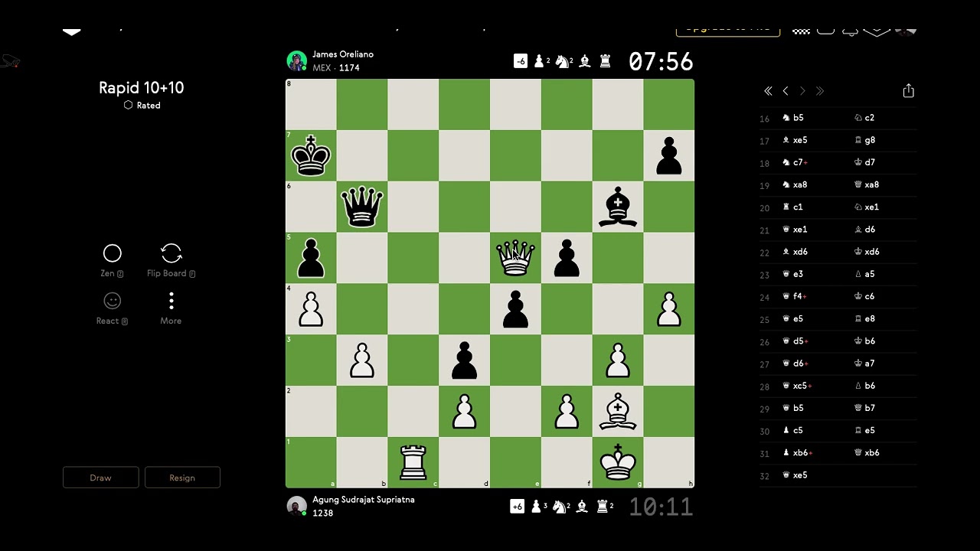980x551 pixels.
Task: Click the Rapid 10+10 game title
Action: 142,87
